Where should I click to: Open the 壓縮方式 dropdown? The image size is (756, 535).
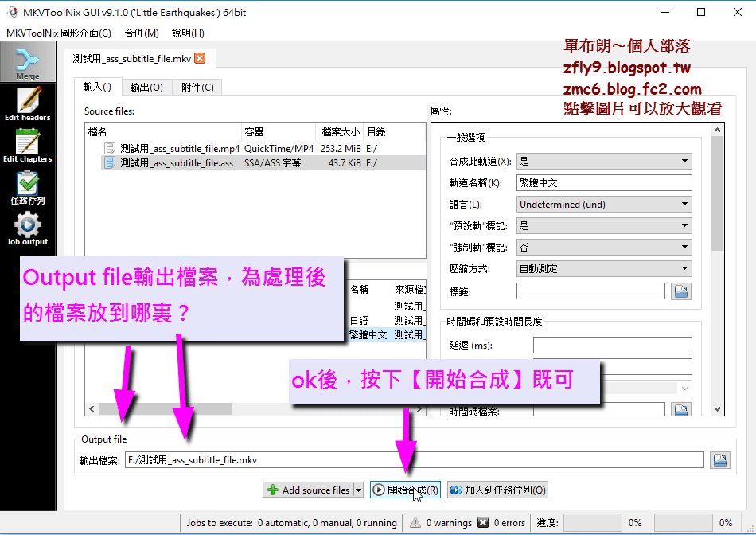(x=604, y=268)
